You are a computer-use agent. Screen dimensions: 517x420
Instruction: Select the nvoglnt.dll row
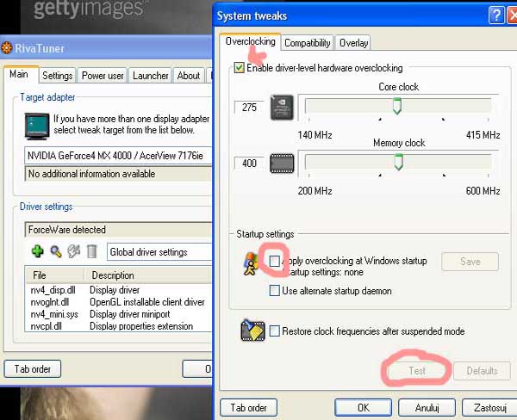pos(119,302)
